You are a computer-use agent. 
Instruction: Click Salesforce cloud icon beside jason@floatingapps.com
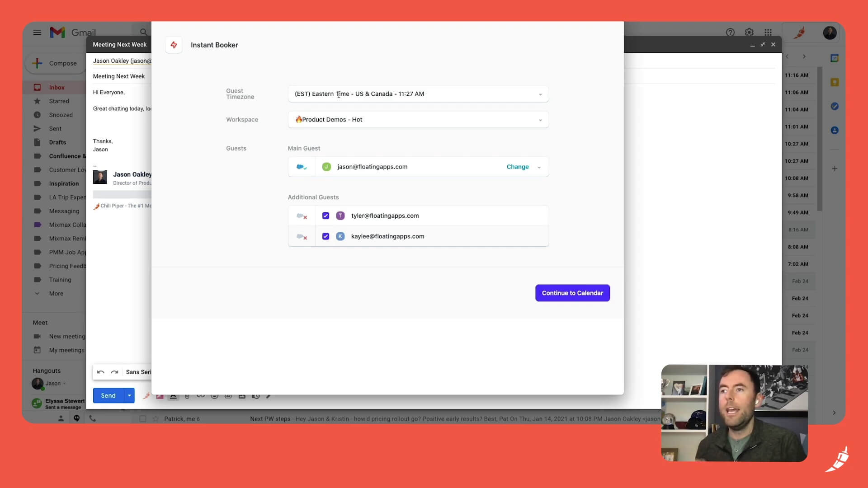pos(301,167)
